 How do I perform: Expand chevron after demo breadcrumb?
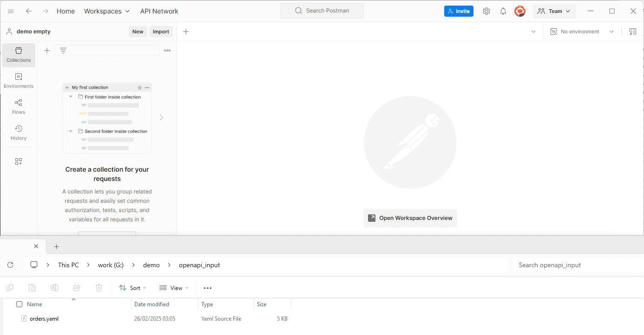click(170, 265)
